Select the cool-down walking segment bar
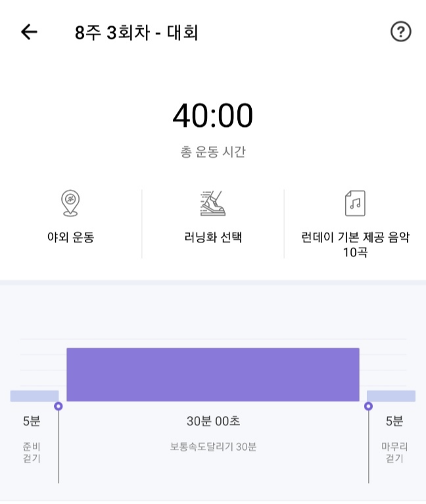Viewport: 426px width, 504px height. click(390, 396)
